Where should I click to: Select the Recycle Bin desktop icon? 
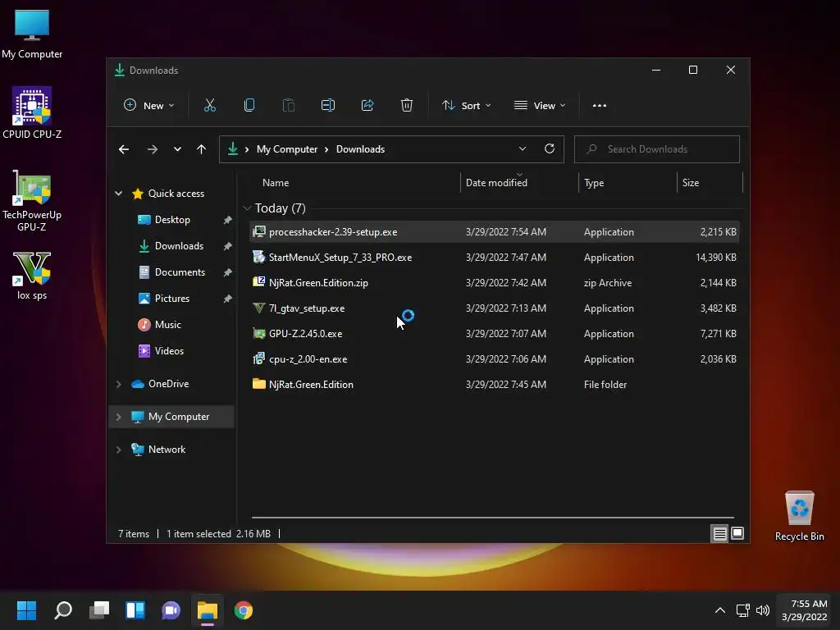click(x=799, y=516)
